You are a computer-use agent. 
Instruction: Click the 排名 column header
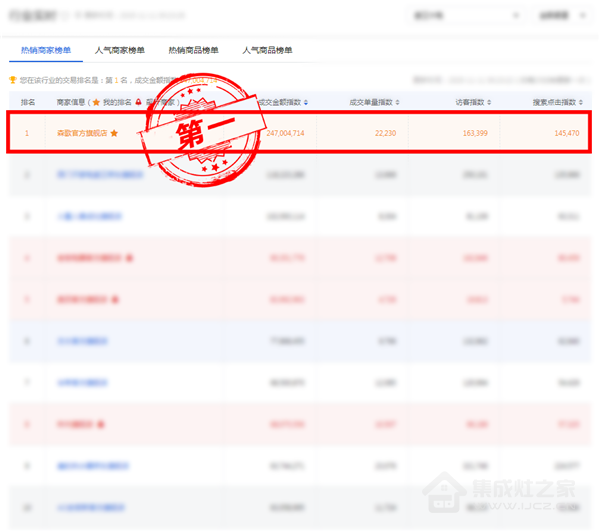click(28, 102)
